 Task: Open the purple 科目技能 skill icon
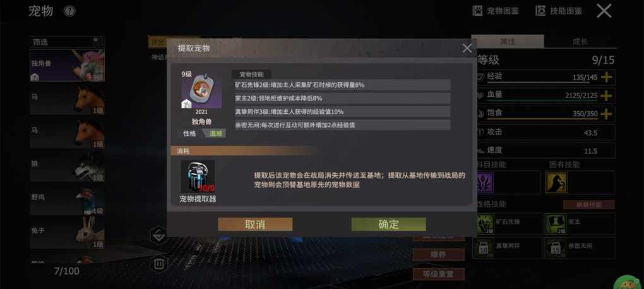[x=485, y=183]
